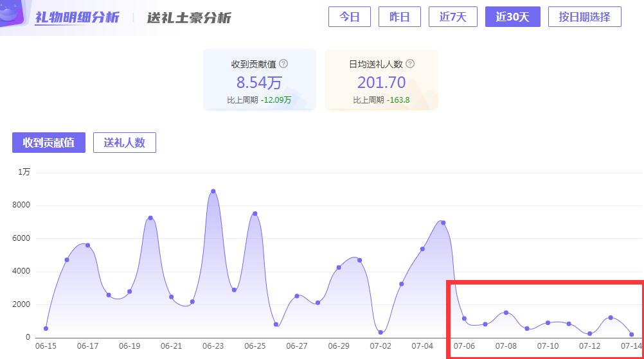
Task: Click the 06-23 peak data point
Action: click(x=213, y=191)
